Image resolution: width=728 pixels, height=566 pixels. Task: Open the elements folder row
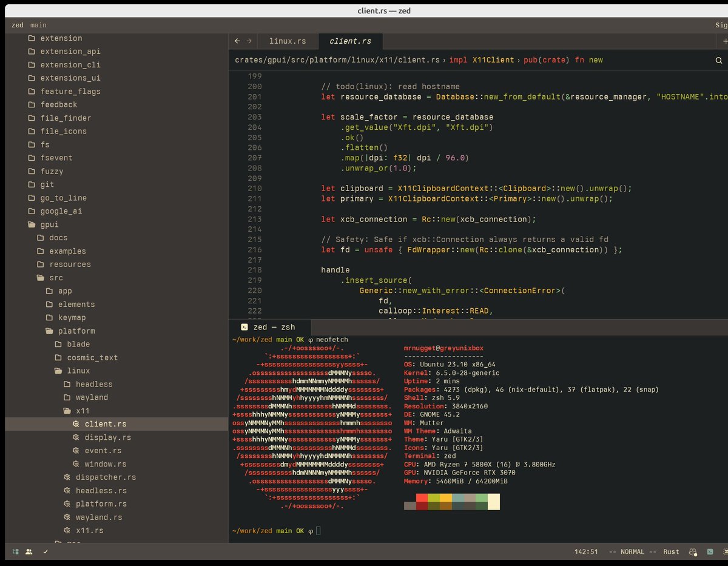(x=116, y=304)
